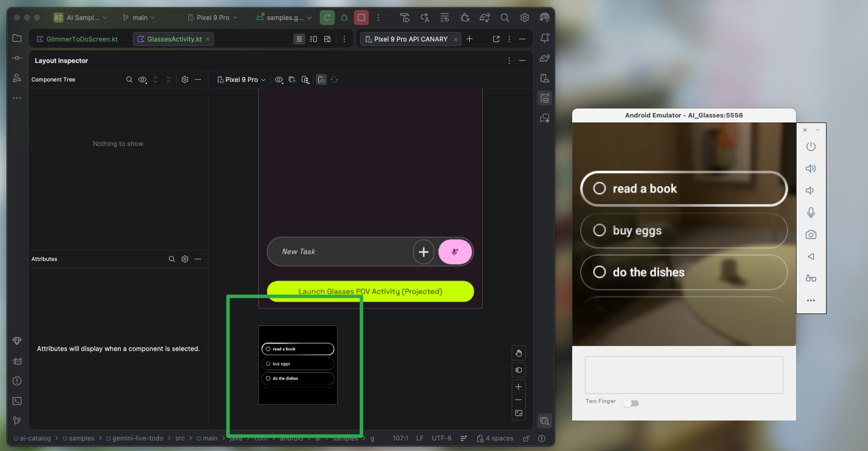Stop the running app
This screenshot has width=868, height=451.
point(361,17)
